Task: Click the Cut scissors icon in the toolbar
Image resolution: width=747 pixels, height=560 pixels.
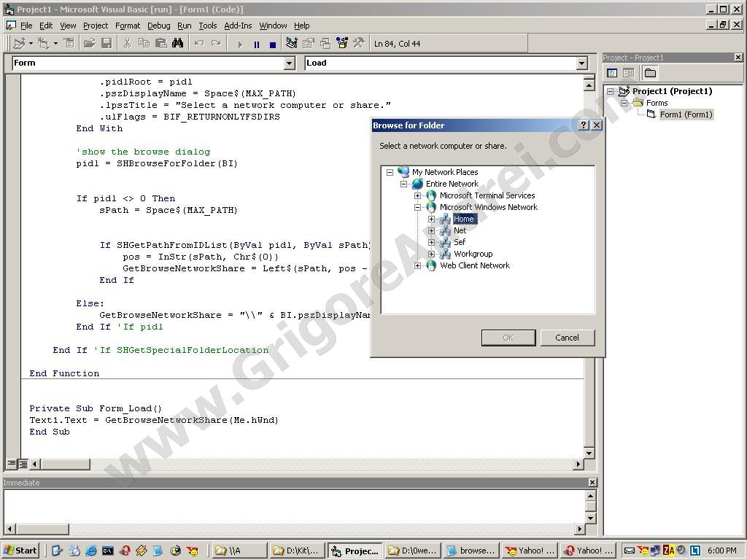Action: [x=127, y=43]
